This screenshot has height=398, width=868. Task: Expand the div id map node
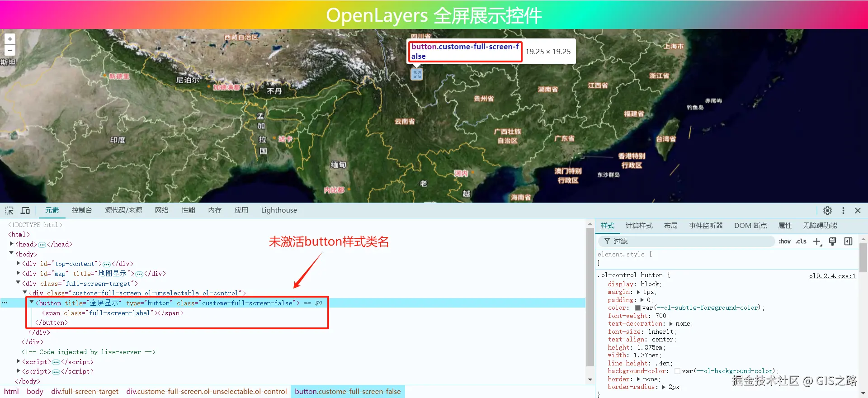(x=19, y=273)
